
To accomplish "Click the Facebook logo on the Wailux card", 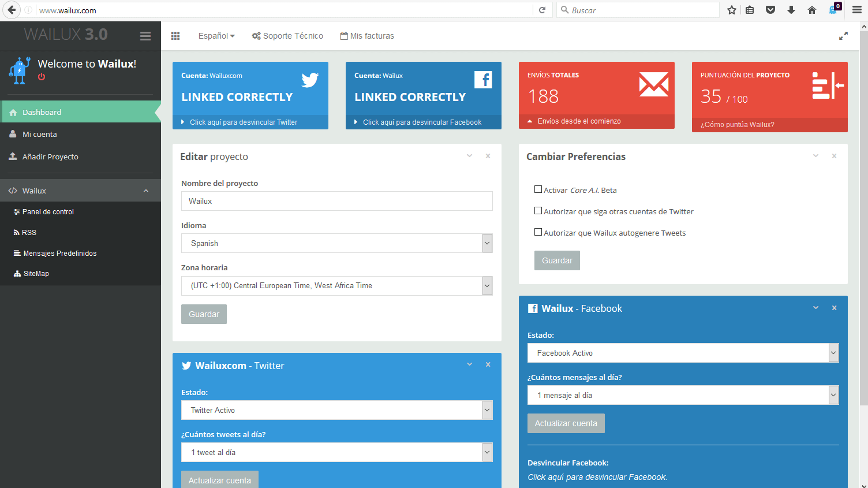I will (x=483, y=80).
